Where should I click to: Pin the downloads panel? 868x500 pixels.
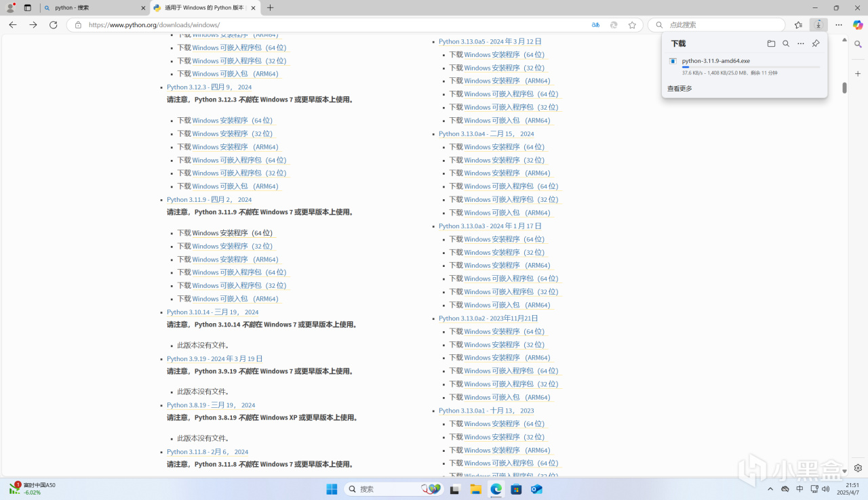click(x=816, y=43)
